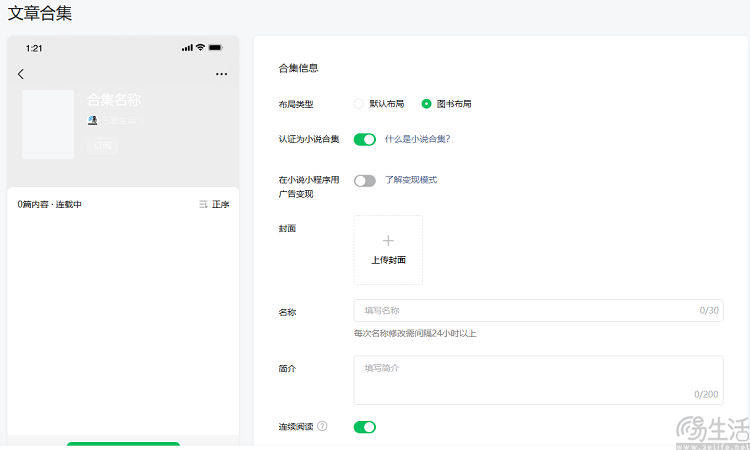The width and height of the screenshot is (750, 450).
Task: Tap the back arrow in phone preview
Action: click(x=21, y=74)
